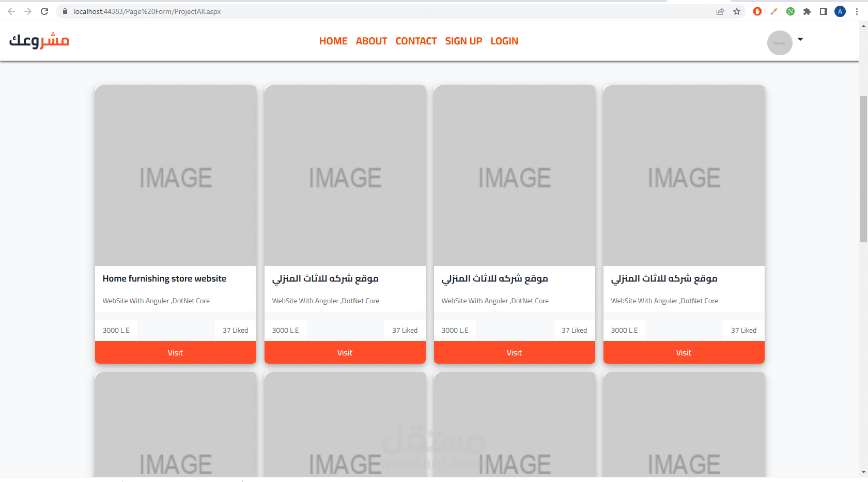
Task: Open the Home furnishing store website image
Action: pyautogui.click(x=176, y=176)
